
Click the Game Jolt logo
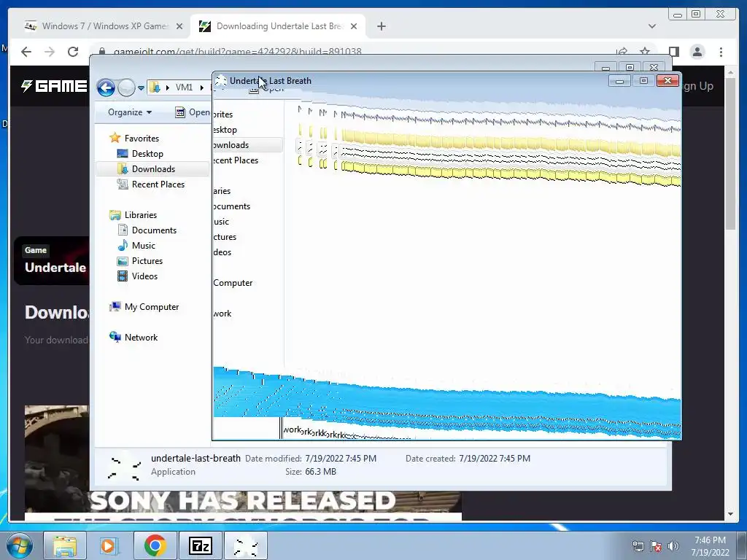(54, 86)
